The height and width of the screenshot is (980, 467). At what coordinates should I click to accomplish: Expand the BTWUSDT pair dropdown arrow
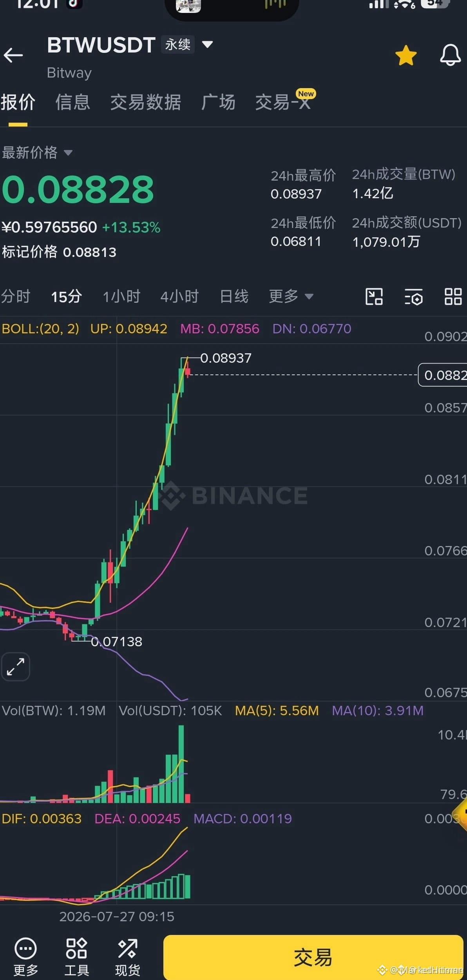tap(207, 44)
